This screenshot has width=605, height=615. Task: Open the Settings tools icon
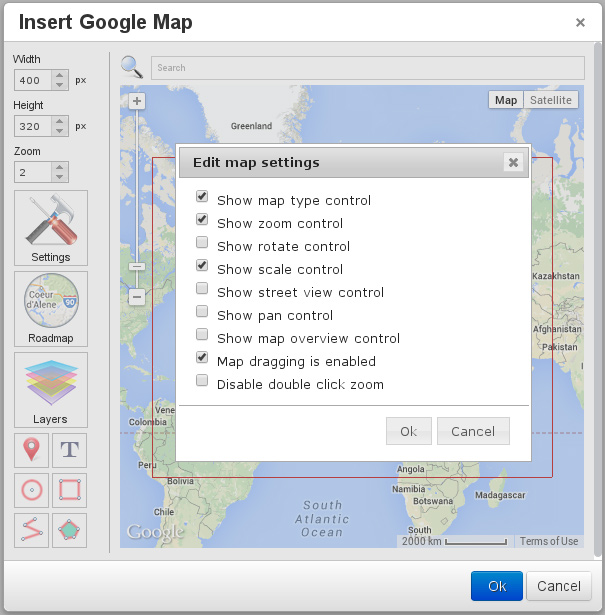pos(51,227)
